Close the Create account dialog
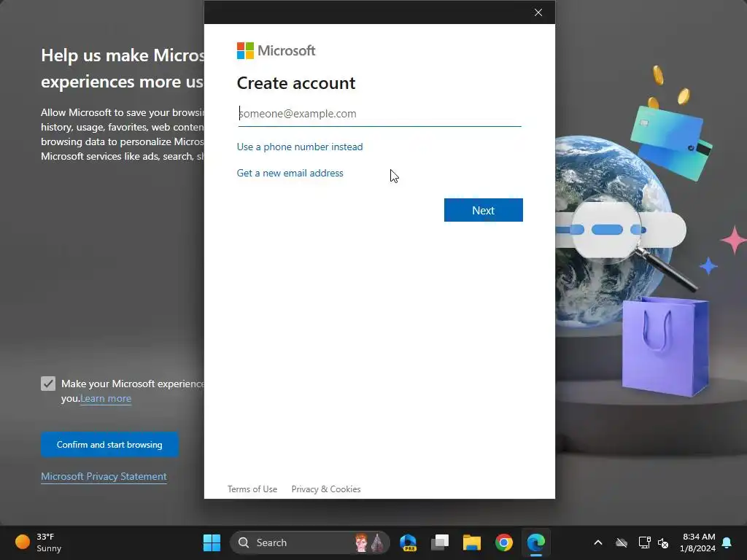The height and width of the screenshot is (560, 747). (538, 12)
